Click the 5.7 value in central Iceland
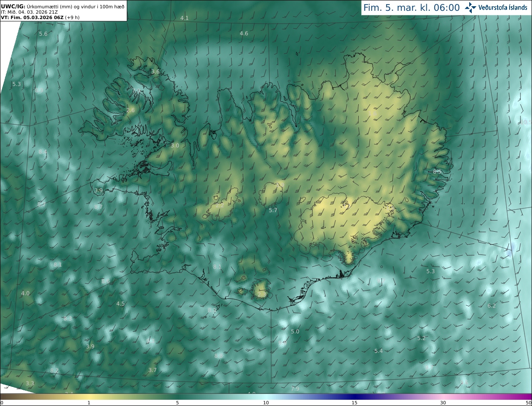The width and height of the screenshot is (532, 406). tap(273, 210)
